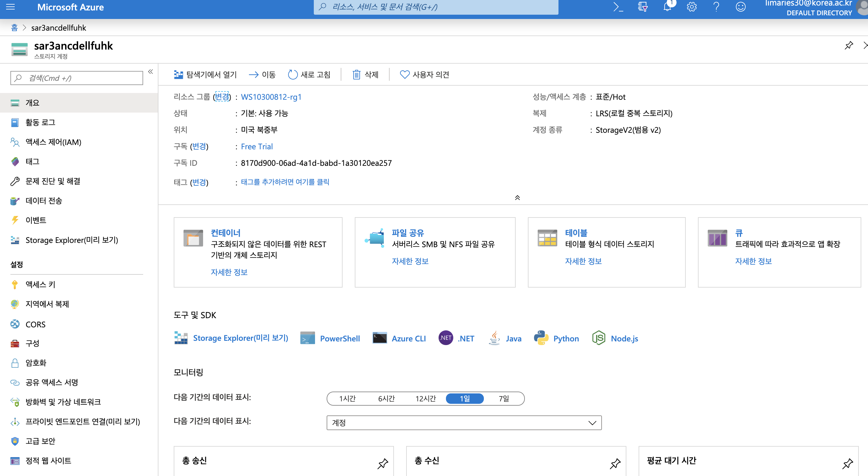Open the WS10300812-rg1 resource group link
868x476 pixels.
coord(271,97)
